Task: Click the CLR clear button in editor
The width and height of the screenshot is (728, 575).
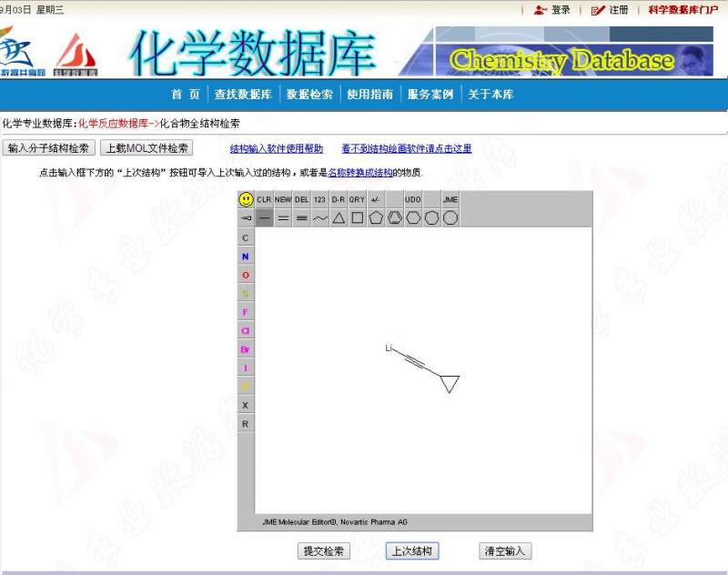Action: pyautogui.click(x=264, y=199)
